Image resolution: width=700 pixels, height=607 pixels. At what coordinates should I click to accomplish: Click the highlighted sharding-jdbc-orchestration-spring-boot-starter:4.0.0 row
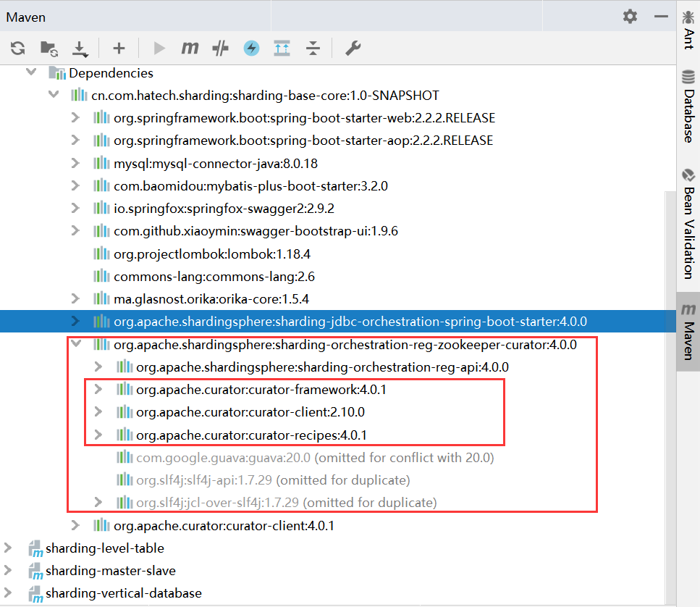click(x=338, y=321)
